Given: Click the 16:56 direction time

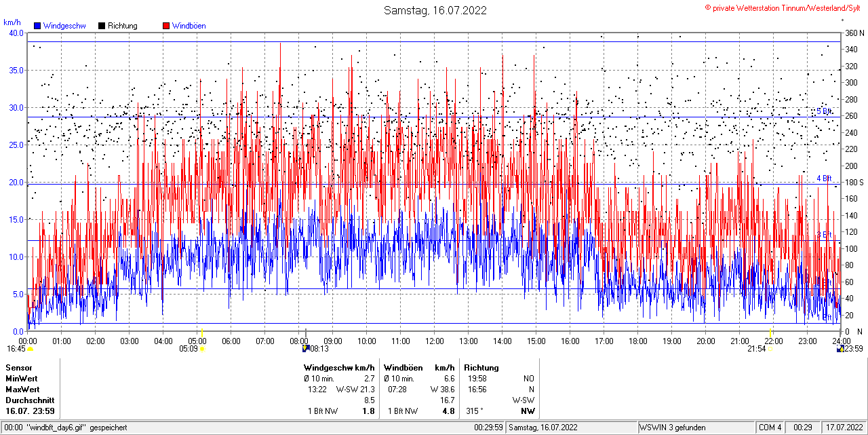Looking at the screenshot, I should 477,389.
